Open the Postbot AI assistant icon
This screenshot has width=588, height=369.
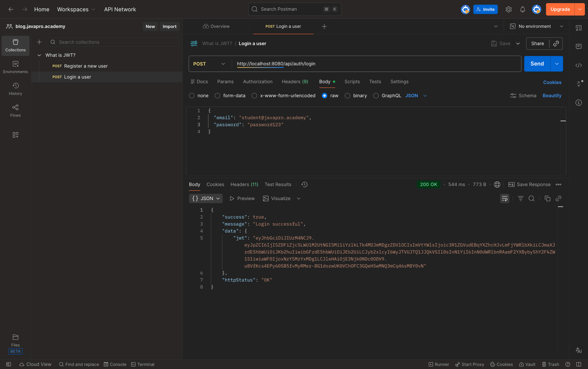[579, 350]
